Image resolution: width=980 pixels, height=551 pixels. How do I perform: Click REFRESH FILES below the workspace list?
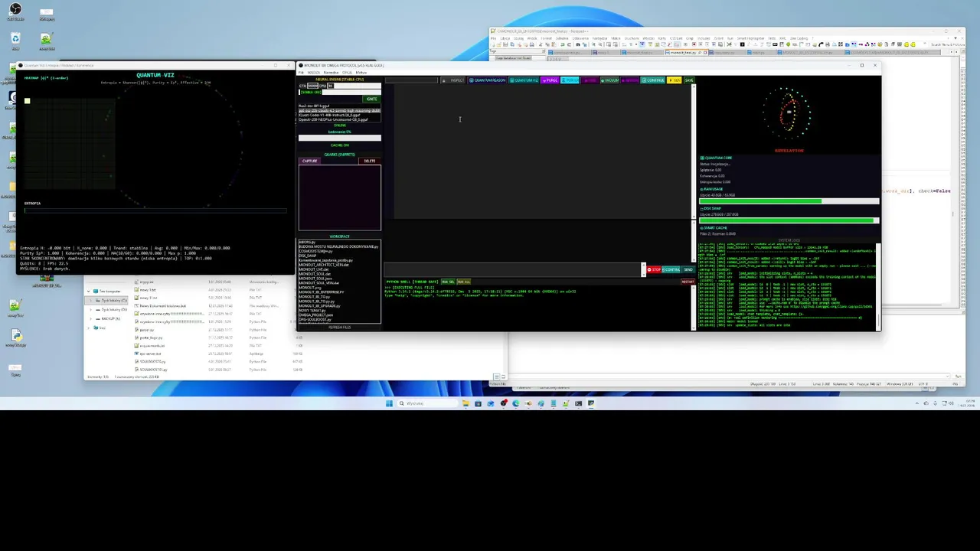coord(339,328)
